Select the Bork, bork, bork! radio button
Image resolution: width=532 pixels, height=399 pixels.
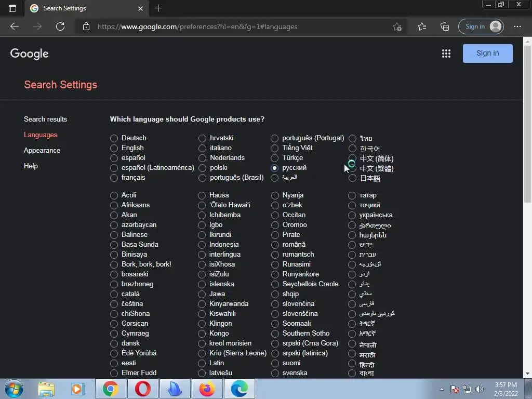(x=114, y=264)
